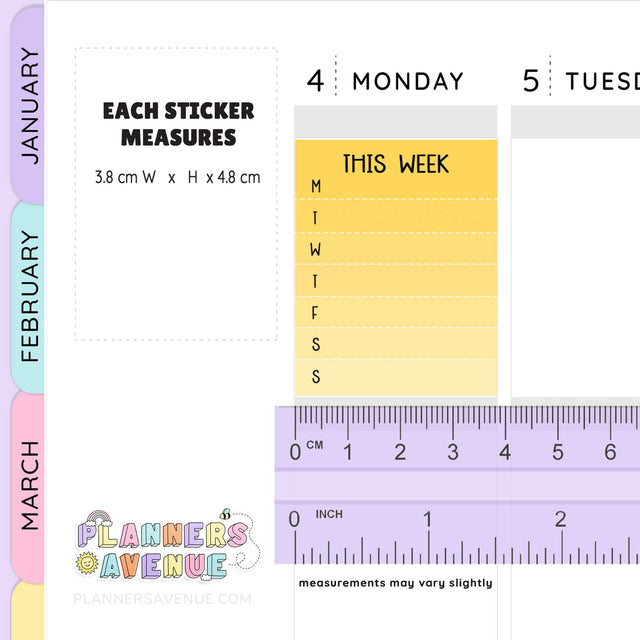Visit the plannersavenue.com link

[x=162, y=598]
